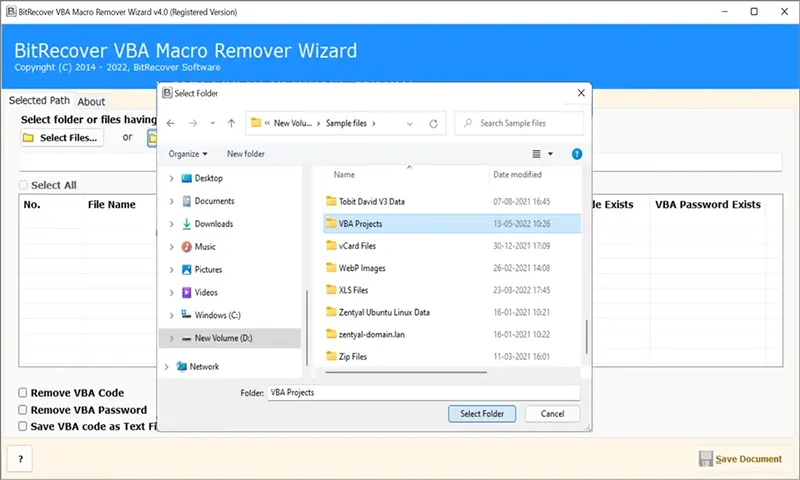The height and width of the screenshot is (480, 800).
Task: Select Windows (C:) drive
Action: [211, 315]
